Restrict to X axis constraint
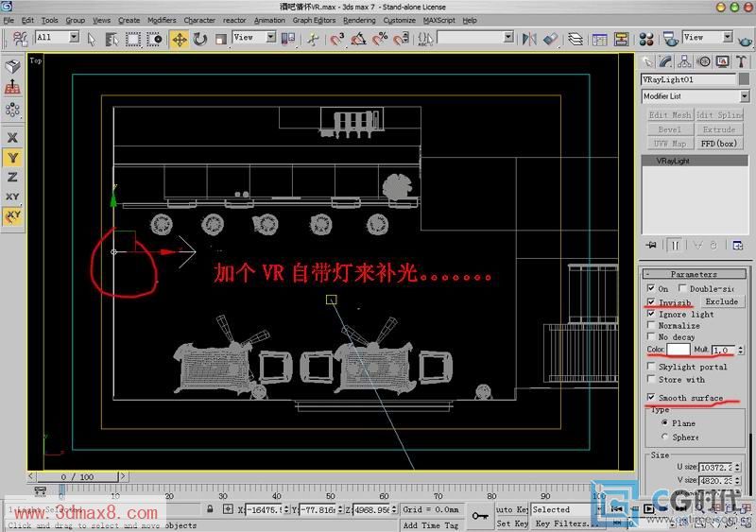The image size is (756, 532). click(x=12, y=137)
